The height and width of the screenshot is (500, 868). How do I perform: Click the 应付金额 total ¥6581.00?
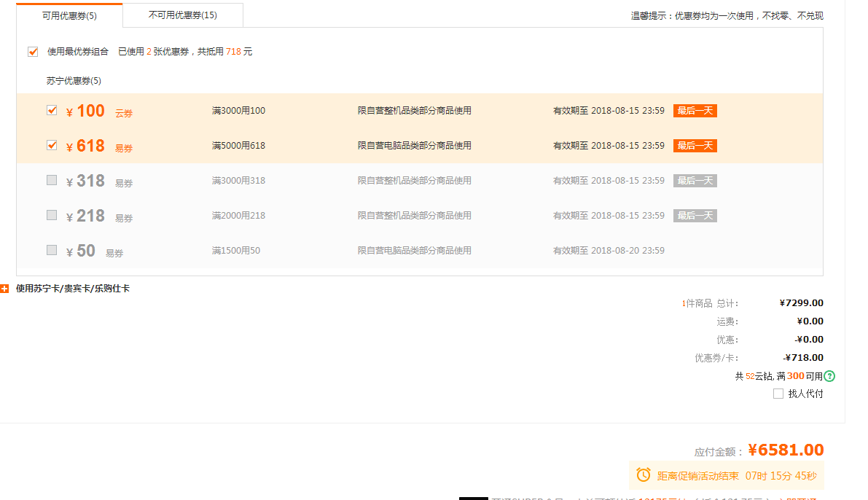coord(786,450)
